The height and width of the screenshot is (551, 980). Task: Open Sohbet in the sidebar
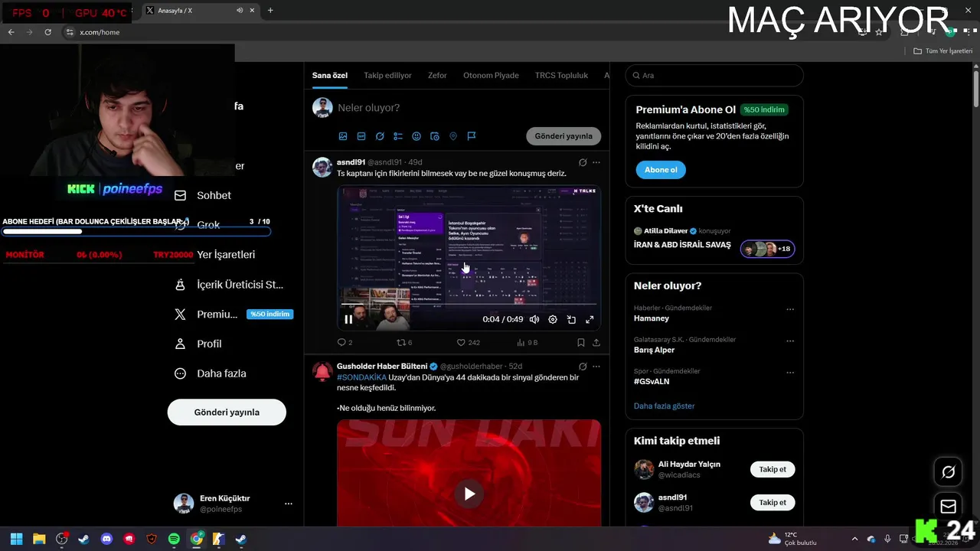[x=203, y=195]
